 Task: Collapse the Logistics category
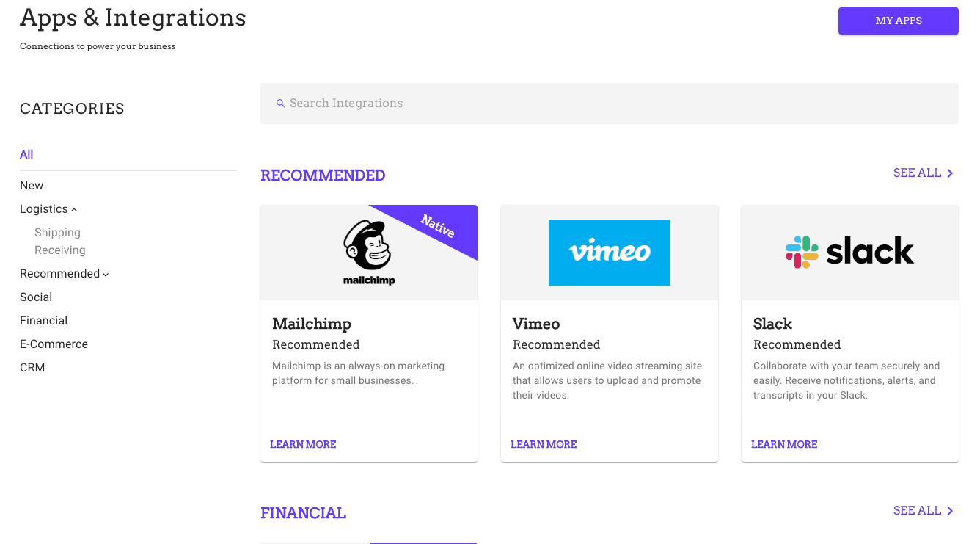pos(74,210)
